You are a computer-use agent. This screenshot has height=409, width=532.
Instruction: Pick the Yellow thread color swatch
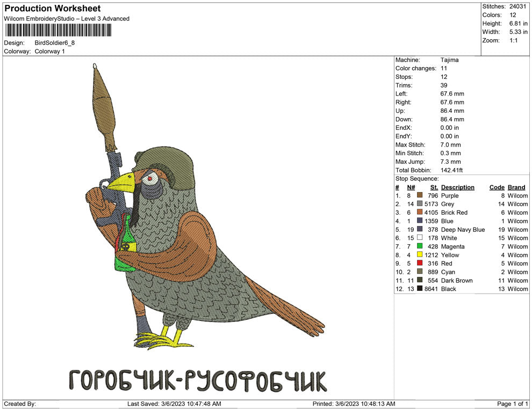pos(420,255)
